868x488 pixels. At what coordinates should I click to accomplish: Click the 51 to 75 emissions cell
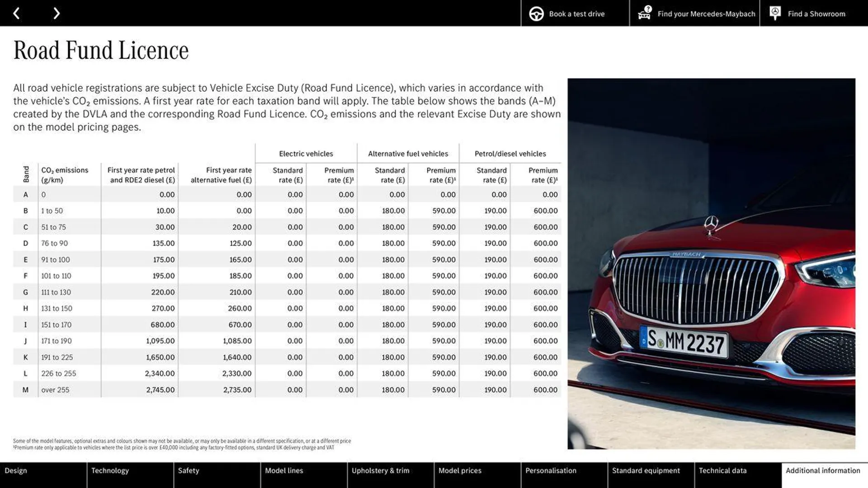[53, 227]
